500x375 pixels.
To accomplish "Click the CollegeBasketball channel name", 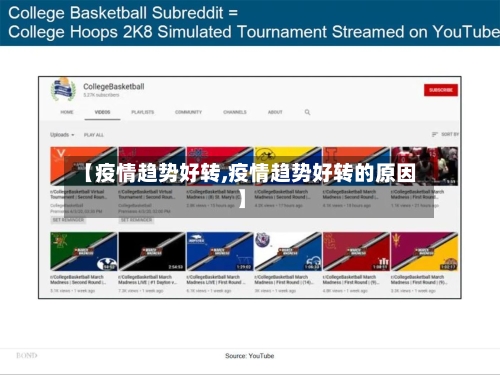I will (x=114, y=87).
